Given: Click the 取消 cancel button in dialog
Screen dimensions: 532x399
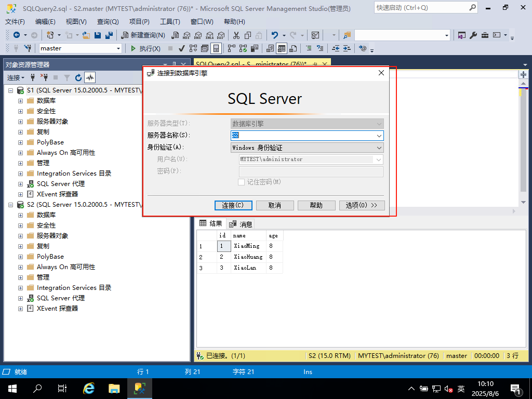Looking at the screenshot, I should click(275, 205).
